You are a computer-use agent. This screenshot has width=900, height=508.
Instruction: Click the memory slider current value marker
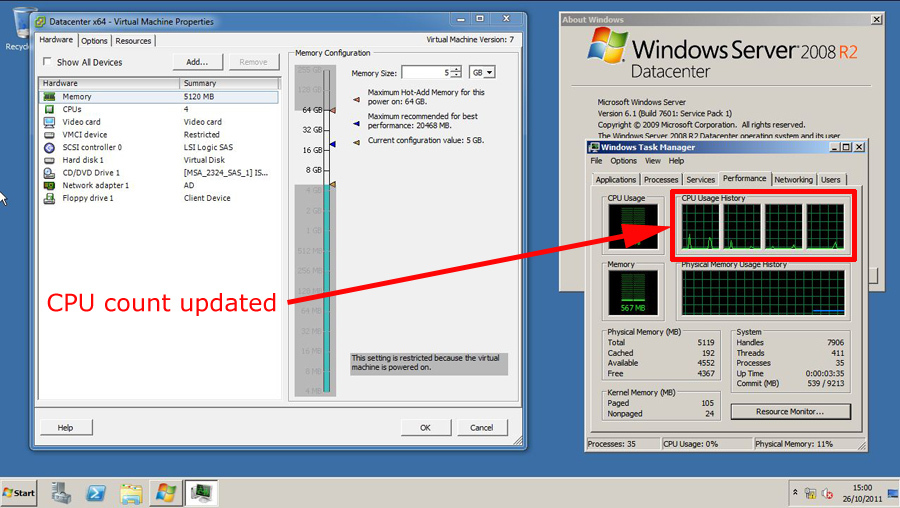click(332, 184)
